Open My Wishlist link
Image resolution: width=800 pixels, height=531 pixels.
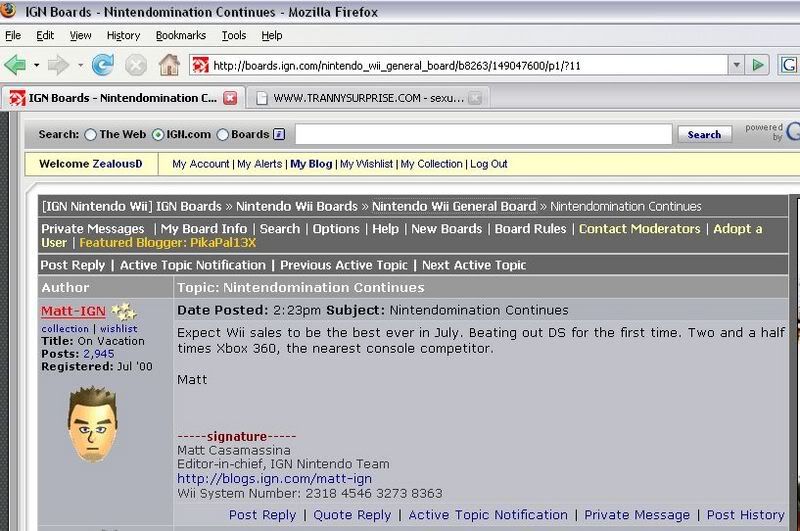366,164
